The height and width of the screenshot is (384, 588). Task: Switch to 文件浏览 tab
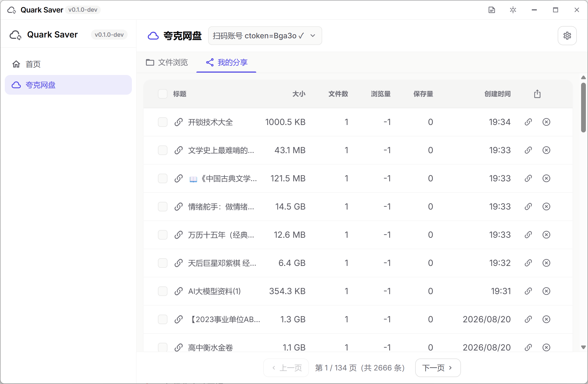click(x=167, y=62)
